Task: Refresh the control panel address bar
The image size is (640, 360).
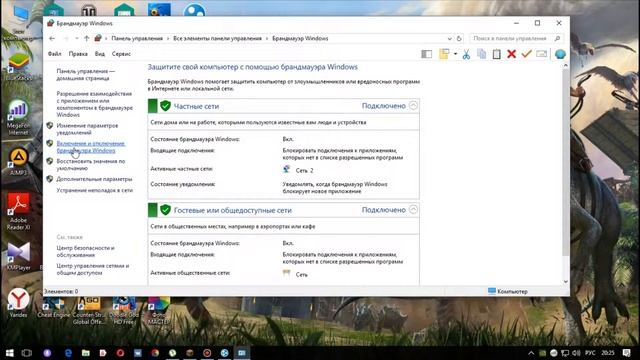Action: (x=459, y=38)
